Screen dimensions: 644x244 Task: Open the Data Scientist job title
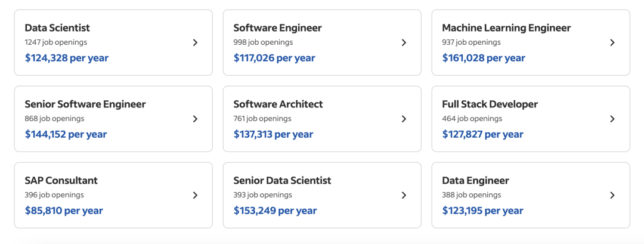click(57, 28)
